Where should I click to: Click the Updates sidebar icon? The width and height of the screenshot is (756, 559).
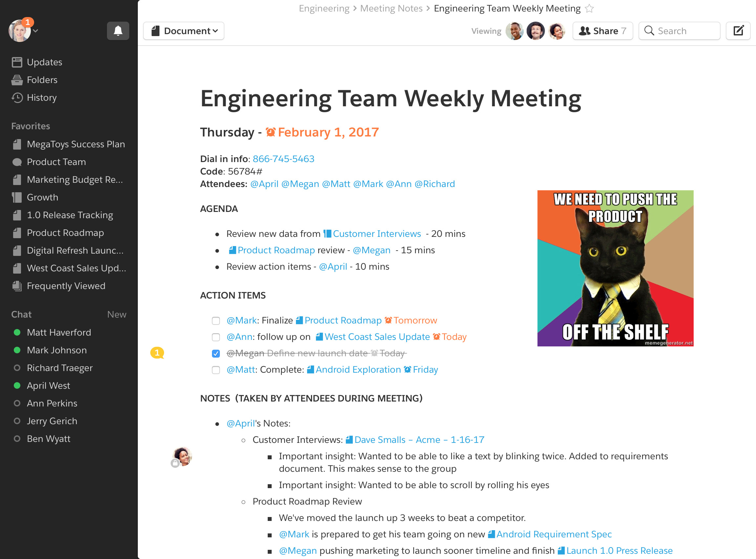pos(17,62)
